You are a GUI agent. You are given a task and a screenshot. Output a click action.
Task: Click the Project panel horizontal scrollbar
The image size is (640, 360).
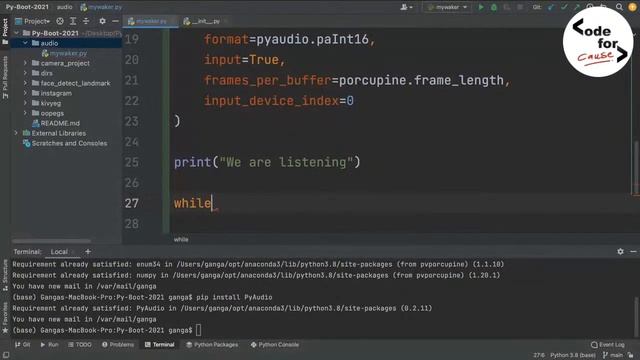click(51, 241)
